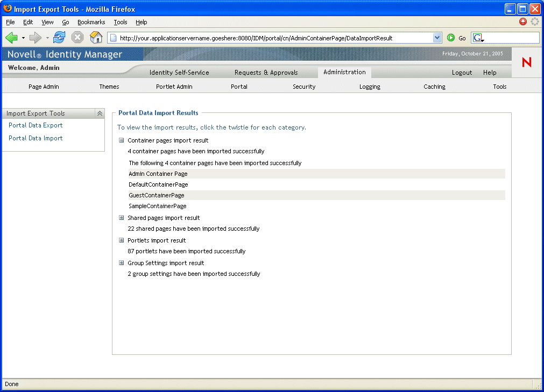This screenshot has width=544, height=392.
Task: Click the green Back arrow button
Action: [11, 38]
